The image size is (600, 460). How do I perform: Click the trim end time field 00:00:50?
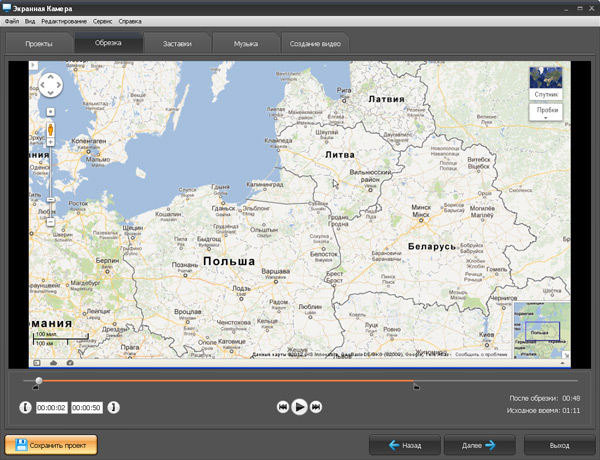86,408
